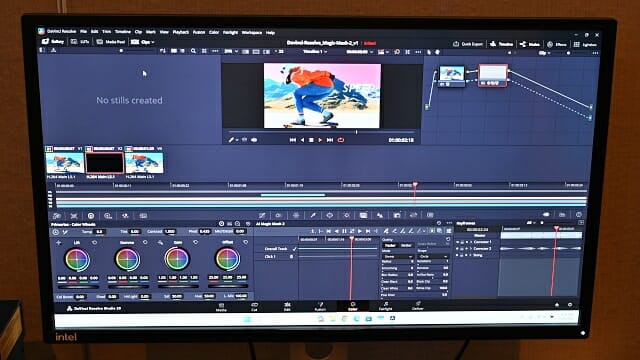640x360 pixels.
Task: Switch to the Fusion page tab
Action: click(x=320, y=307)
